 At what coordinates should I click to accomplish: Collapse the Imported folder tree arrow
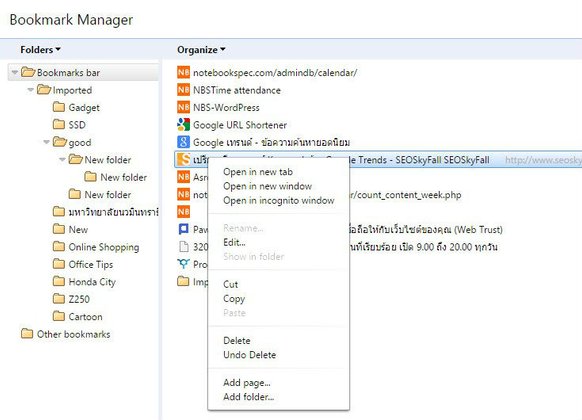point(30,89)
